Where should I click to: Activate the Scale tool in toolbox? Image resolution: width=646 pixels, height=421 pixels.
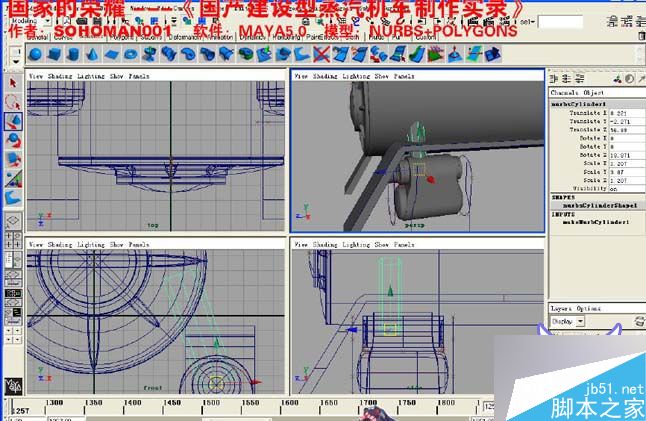(13, 159)
